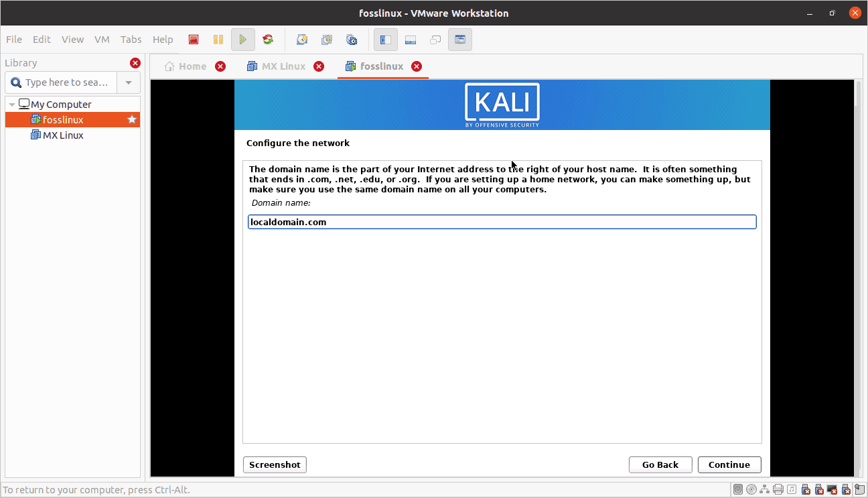Open the VM menu
This screenshot has height=498, width=868.
tap(102, 40)
